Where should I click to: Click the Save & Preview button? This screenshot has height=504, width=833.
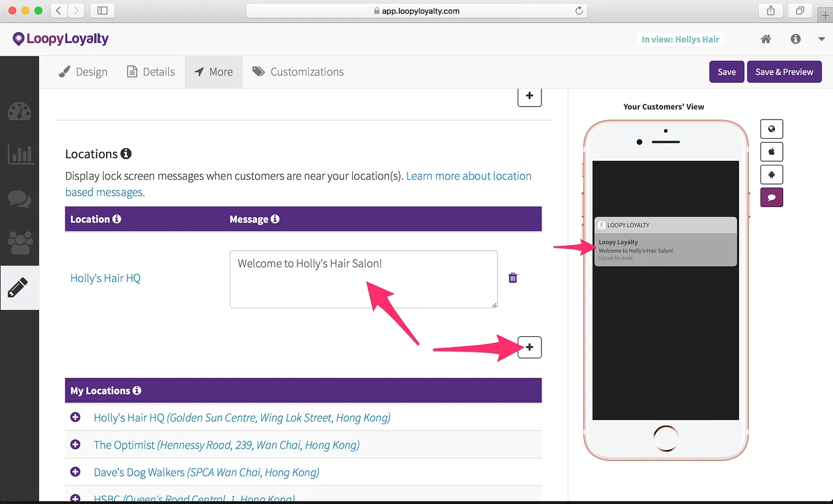(784, 71)
